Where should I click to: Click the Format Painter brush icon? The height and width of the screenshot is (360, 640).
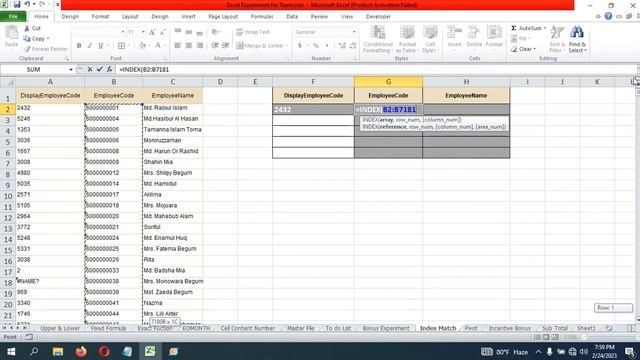pyautogui.click(x=27, y=49)
